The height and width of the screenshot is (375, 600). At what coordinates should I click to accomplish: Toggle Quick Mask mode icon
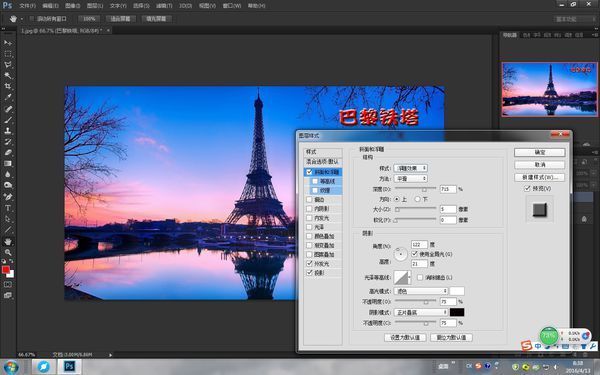(8, 284)
